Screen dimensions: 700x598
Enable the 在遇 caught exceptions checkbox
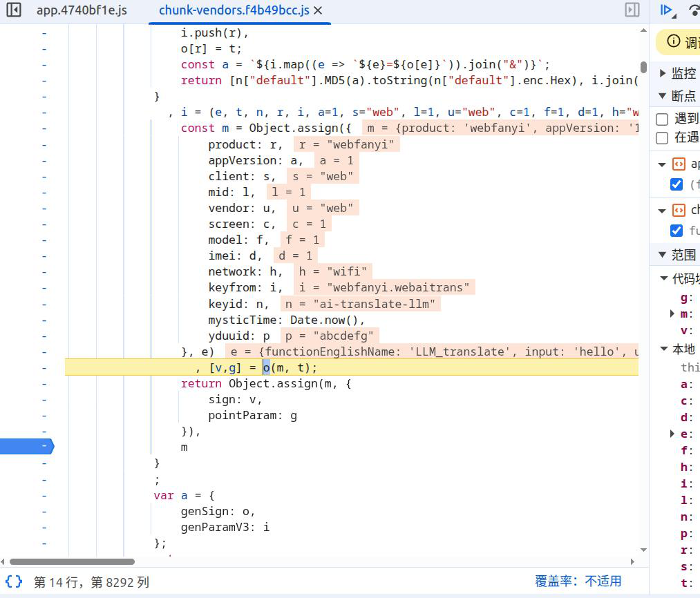(662, 138)
